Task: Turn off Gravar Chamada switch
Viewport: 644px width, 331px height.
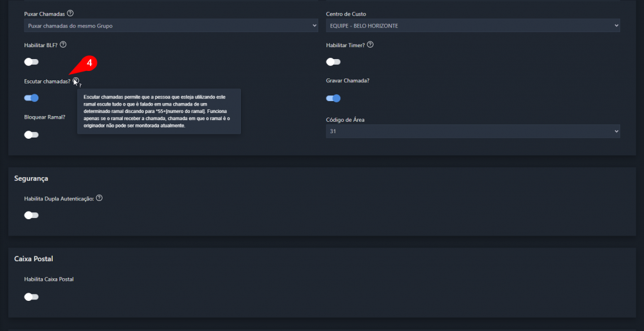Action: click(333, 99)
